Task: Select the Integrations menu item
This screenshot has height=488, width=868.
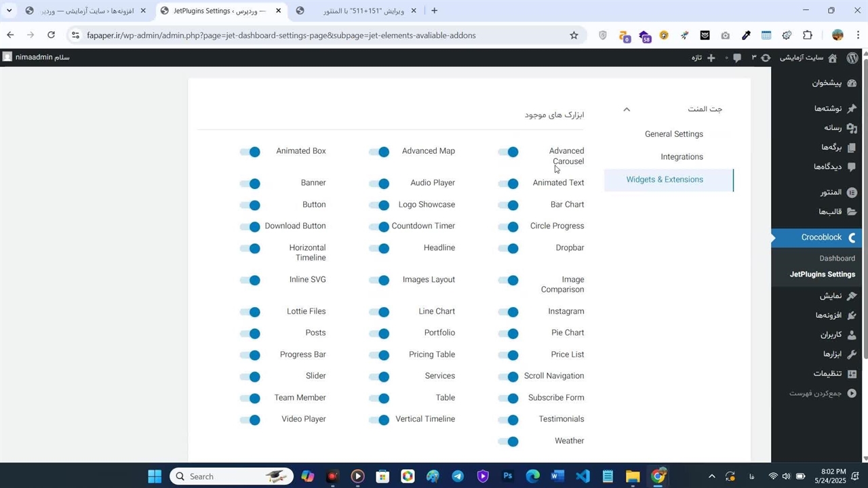Action: point(682,157)
